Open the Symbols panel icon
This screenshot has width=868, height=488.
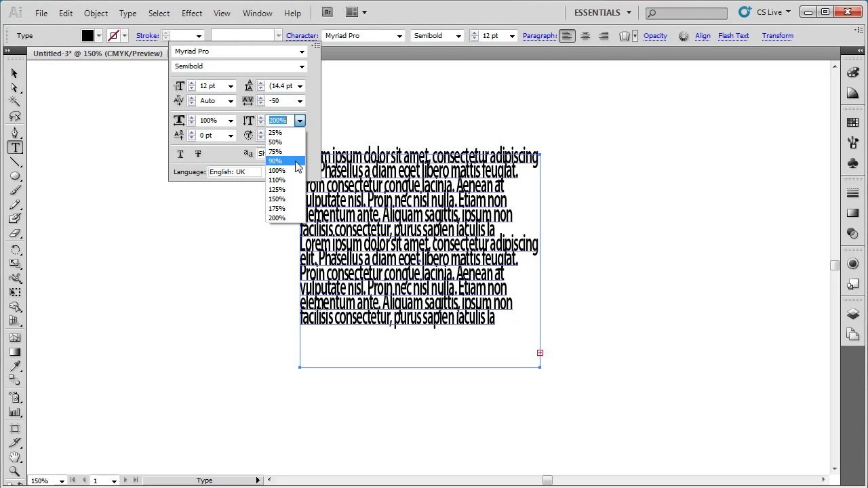coord(853,163)
